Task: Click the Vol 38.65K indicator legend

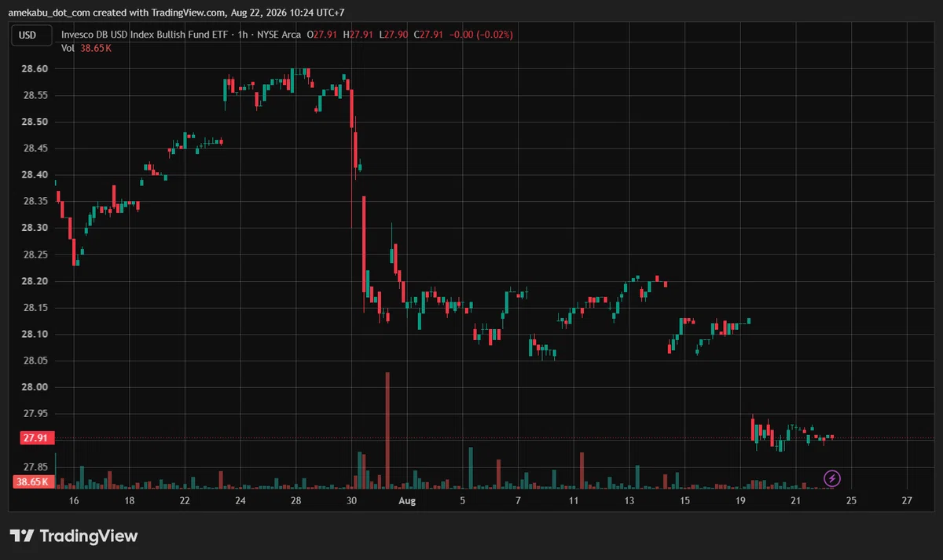Action: pyautogui.click(x=86, y=48)
